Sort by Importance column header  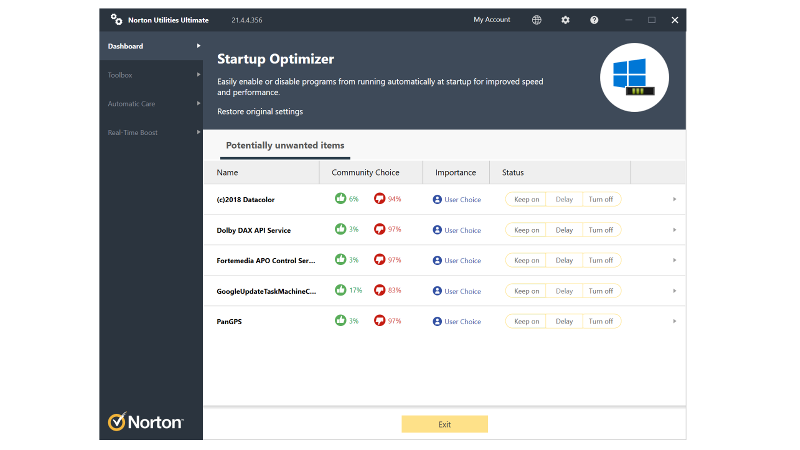pos(456,172)
